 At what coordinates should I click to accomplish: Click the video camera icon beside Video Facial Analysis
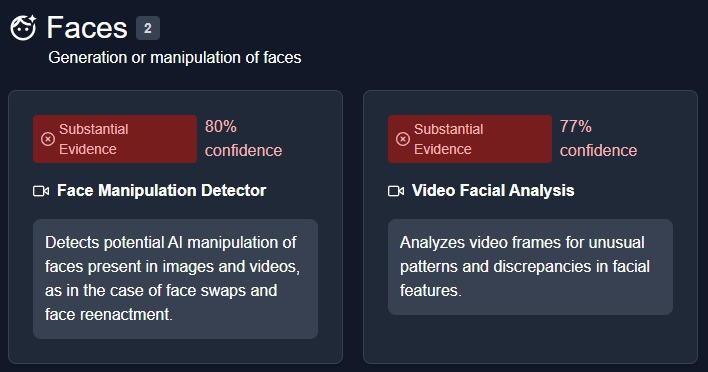(396, 191)
